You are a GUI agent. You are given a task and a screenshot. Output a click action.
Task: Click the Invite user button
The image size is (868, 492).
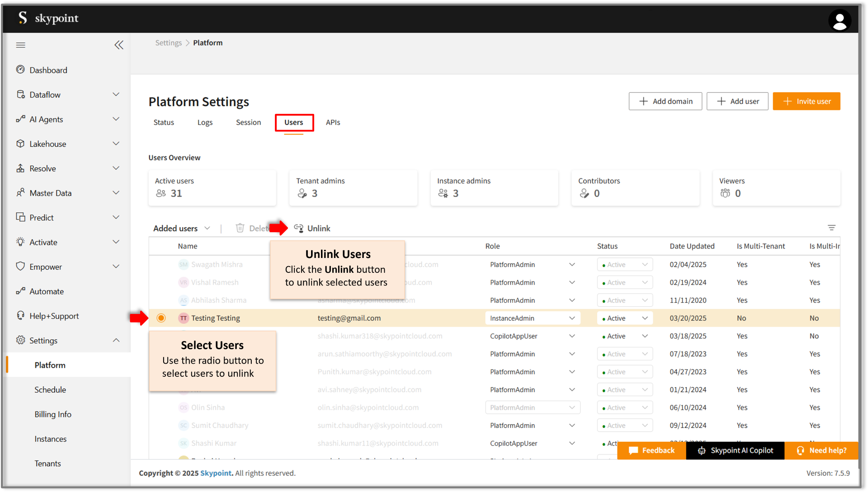click(807, 101)
